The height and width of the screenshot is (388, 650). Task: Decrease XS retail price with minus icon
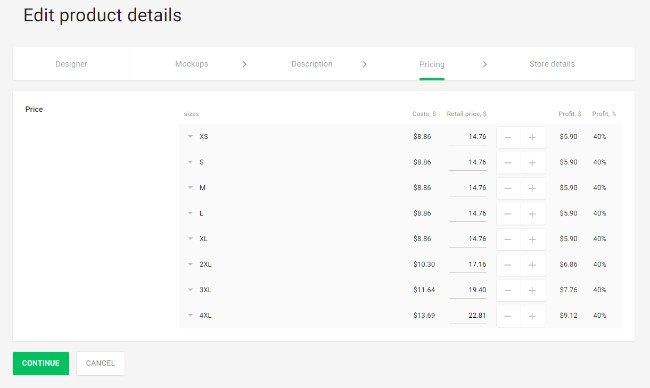tap(508, 137)
